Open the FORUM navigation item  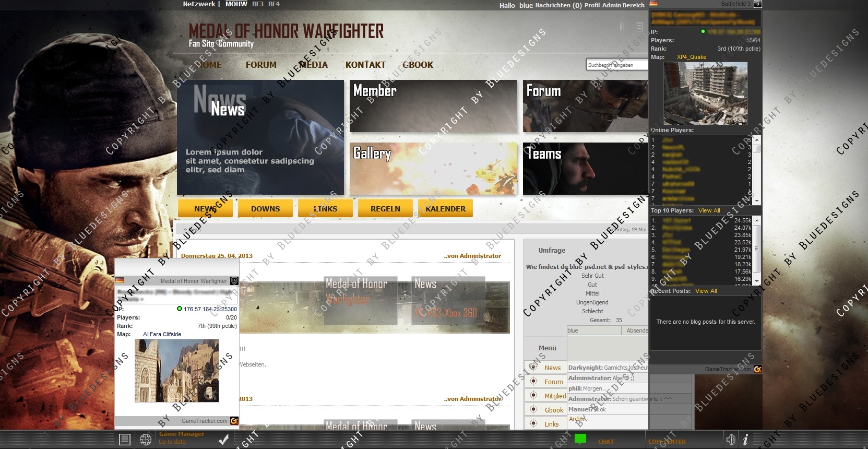261,65
